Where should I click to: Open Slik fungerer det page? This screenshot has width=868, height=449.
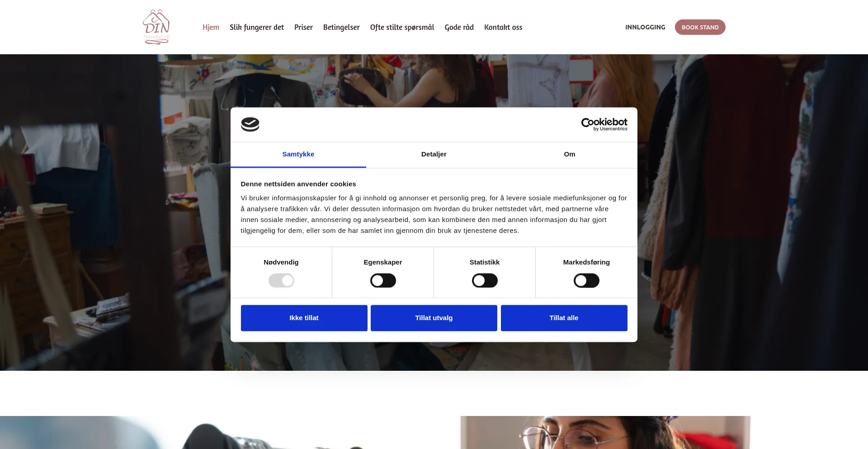(x=257, y=27)
